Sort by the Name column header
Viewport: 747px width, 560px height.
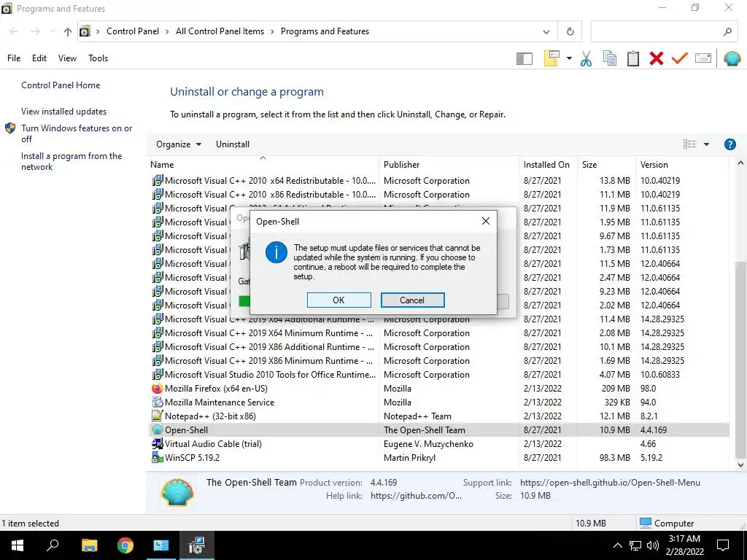(263, 165)
